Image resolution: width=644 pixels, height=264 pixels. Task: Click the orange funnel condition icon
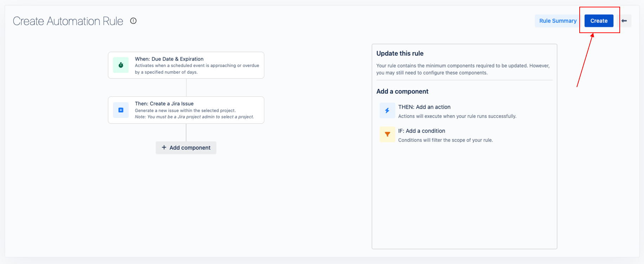point(387,134)
